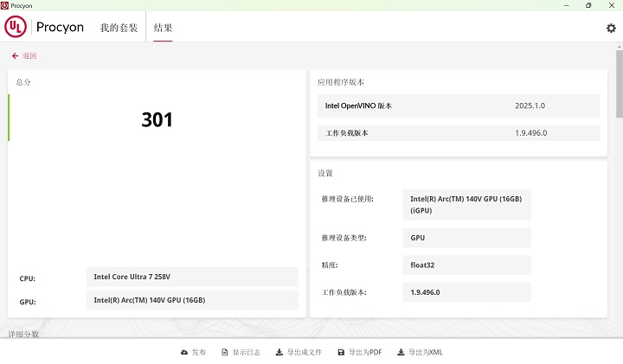Click the vertical scrollbar thumb

[x=620, y=84]
